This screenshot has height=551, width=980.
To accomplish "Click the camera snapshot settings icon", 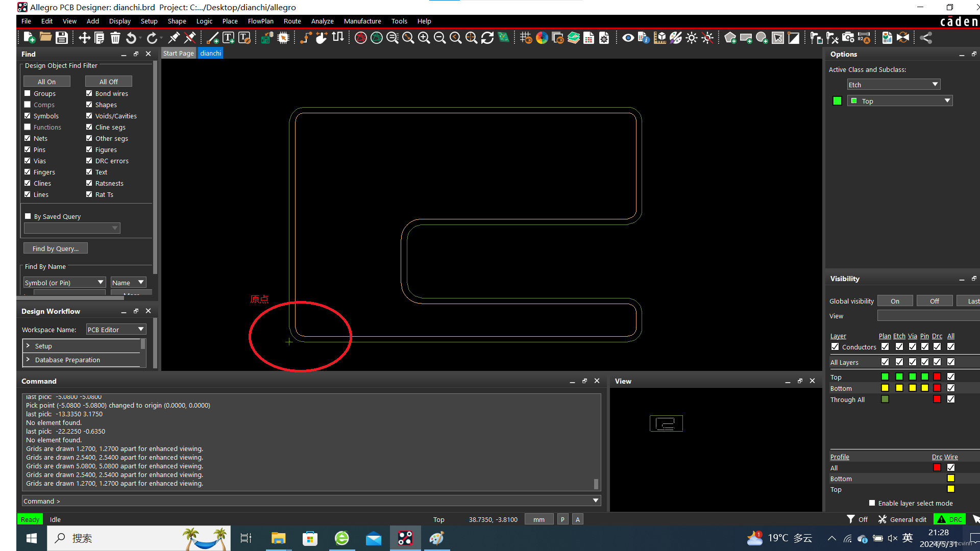I will [x=848, y=38].
